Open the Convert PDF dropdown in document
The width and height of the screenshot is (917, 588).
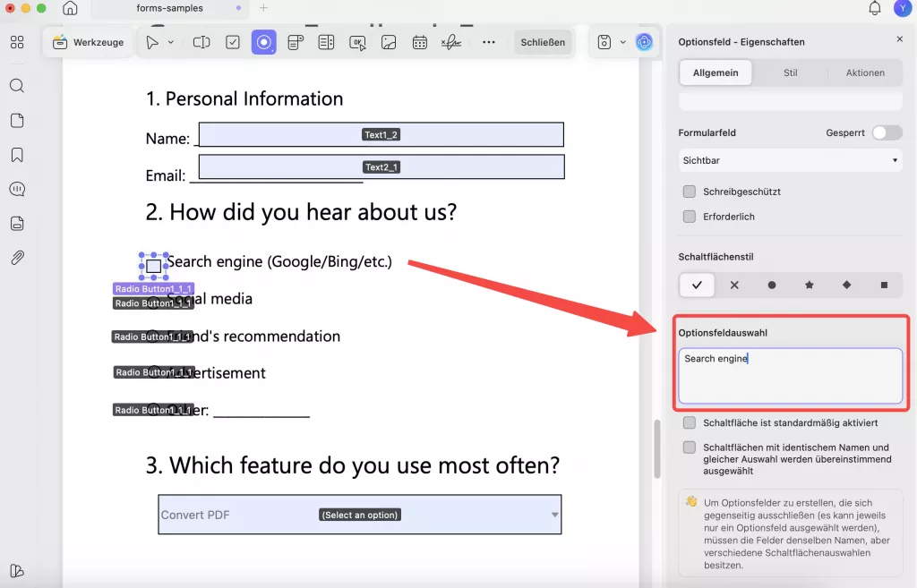click(360, 515)
